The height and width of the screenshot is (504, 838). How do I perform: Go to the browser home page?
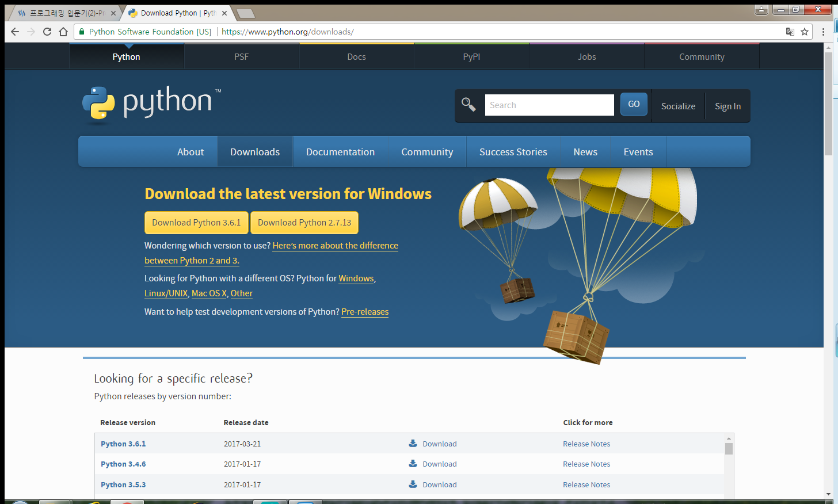tap(63, 32)
